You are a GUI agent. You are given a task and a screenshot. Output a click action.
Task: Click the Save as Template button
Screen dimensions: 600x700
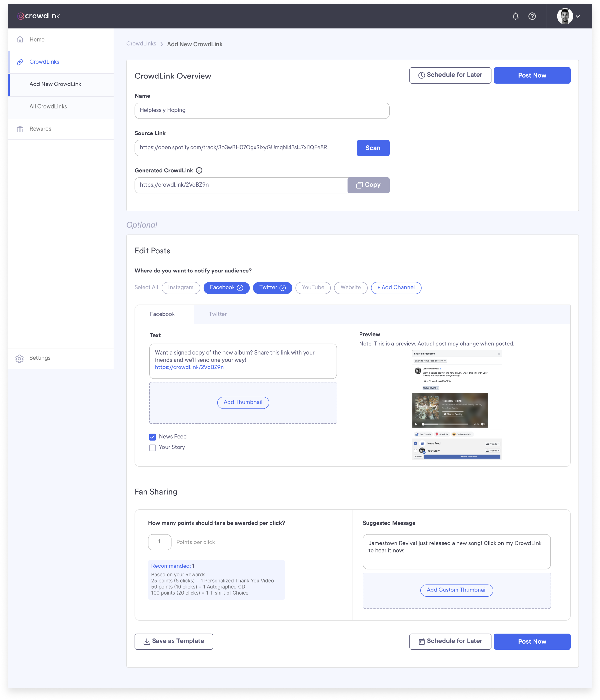[x=174, y=641]
